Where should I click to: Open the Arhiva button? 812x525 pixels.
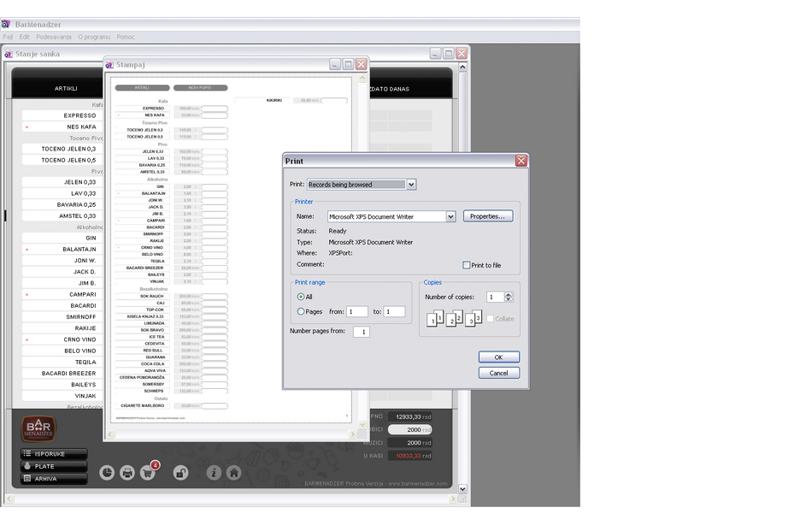pyautogui.click(x=54, y=478)
